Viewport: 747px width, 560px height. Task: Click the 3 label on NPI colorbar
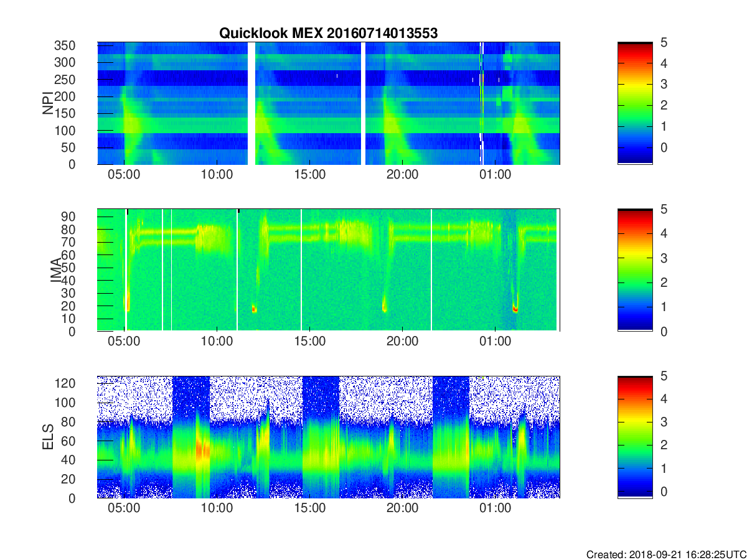664,84
